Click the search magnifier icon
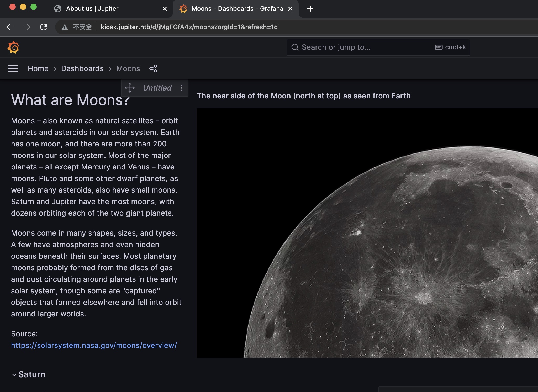Image resolution: width=538 pixels, height=392 pixels. 295,47
